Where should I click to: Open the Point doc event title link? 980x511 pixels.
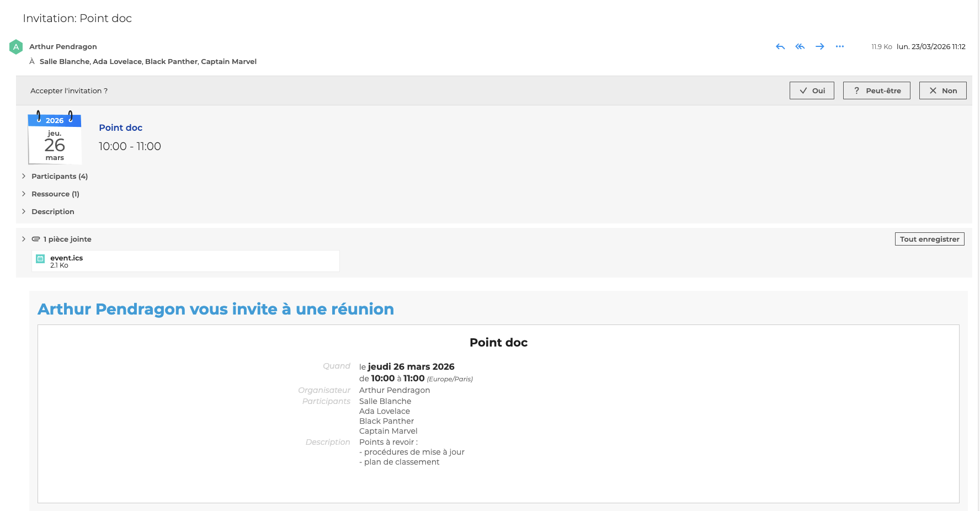click(120, 127)
